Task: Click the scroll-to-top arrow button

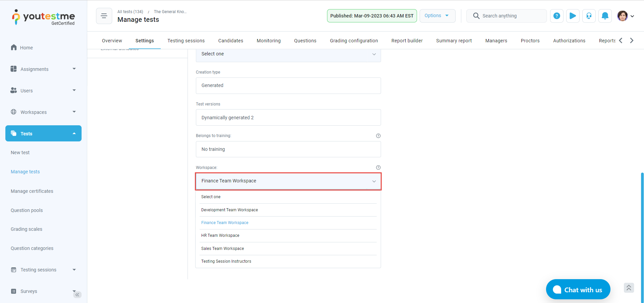Action: point(629,288)
